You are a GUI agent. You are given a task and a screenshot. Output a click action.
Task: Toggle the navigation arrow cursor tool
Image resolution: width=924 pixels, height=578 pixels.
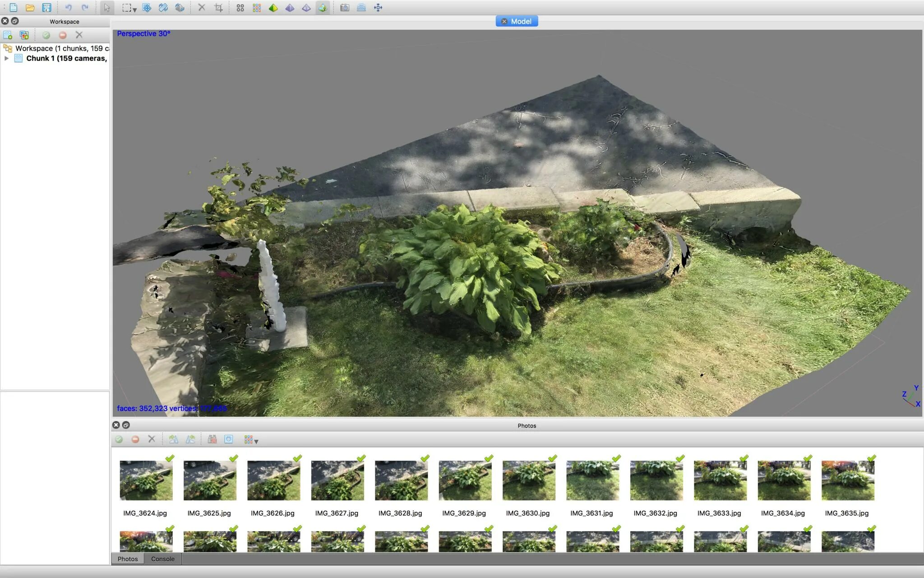pyautogui.click(x=107, y=8)
